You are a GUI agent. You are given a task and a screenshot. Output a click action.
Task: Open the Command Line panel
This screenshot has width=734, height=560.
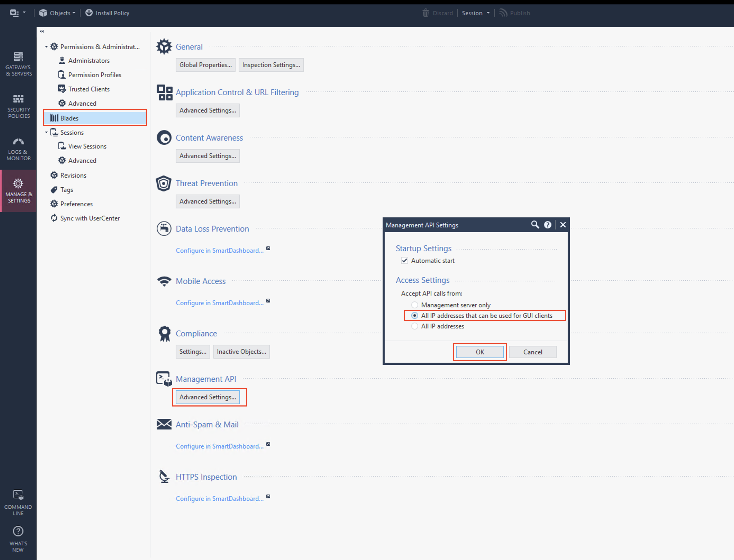click(x=18, y=503)
